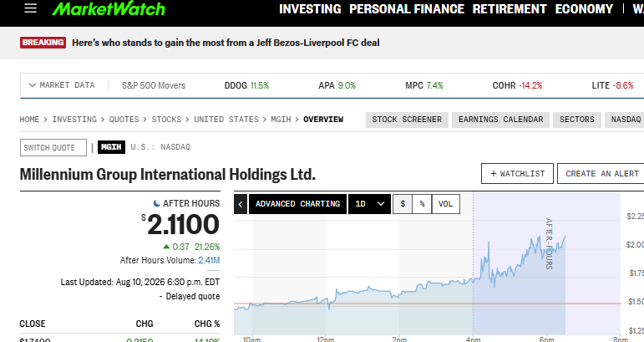Open LITE ticker quote
The width and height of the screenshot is (644, 342).
point(613,85)
